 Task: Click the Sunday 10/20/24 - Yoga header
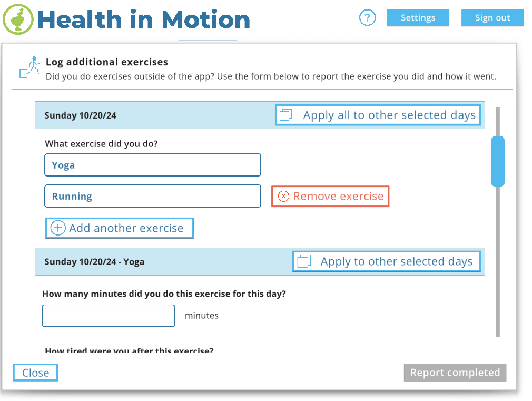click(94, 262)
